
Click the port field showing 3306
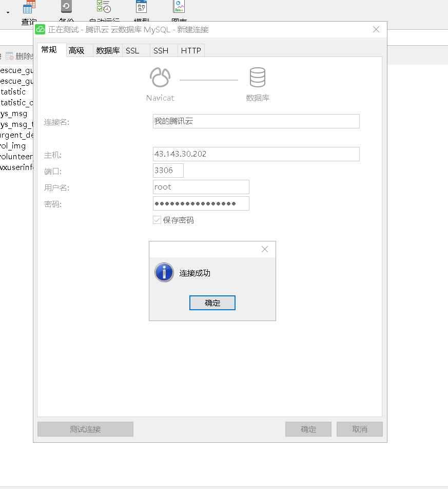pyautogui.click(x=168, y=171)
